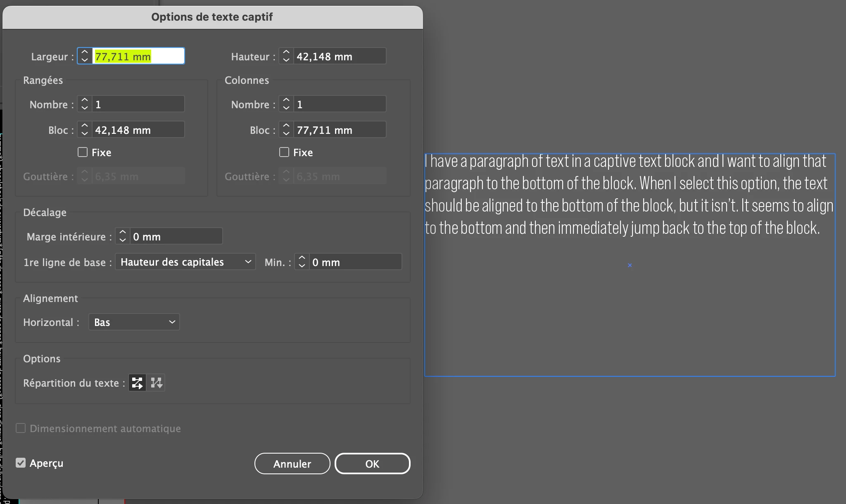Click Rangées Bloc stepper arrows
The height and width of the screenshot is (504, 846).
[x=85, y=130]
